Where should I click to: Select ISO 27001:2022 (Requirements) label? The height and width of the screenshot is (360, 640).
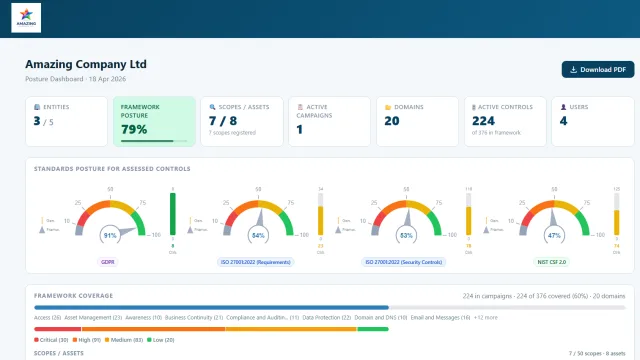click(x=256, y=262)
